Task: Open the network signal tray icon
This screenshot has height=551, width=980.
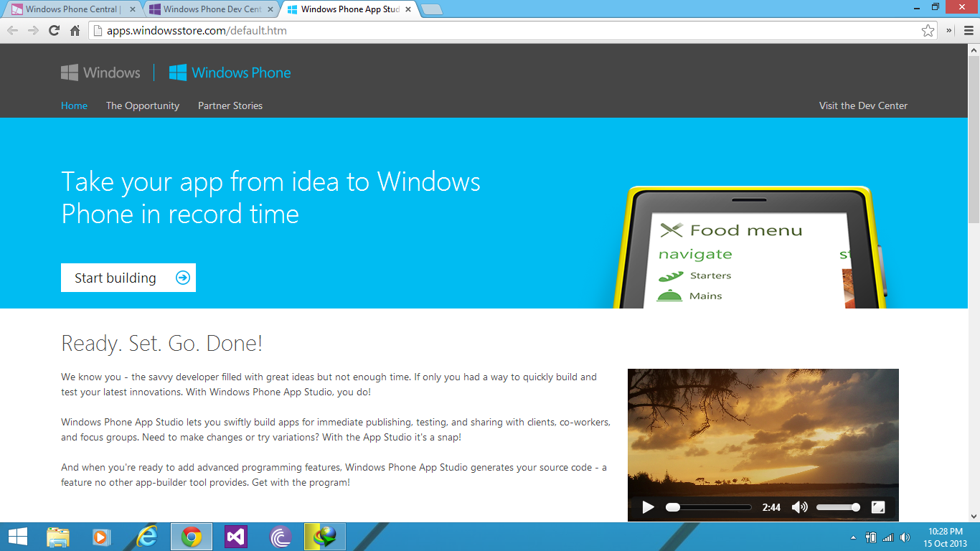Action: coord(888,537)
